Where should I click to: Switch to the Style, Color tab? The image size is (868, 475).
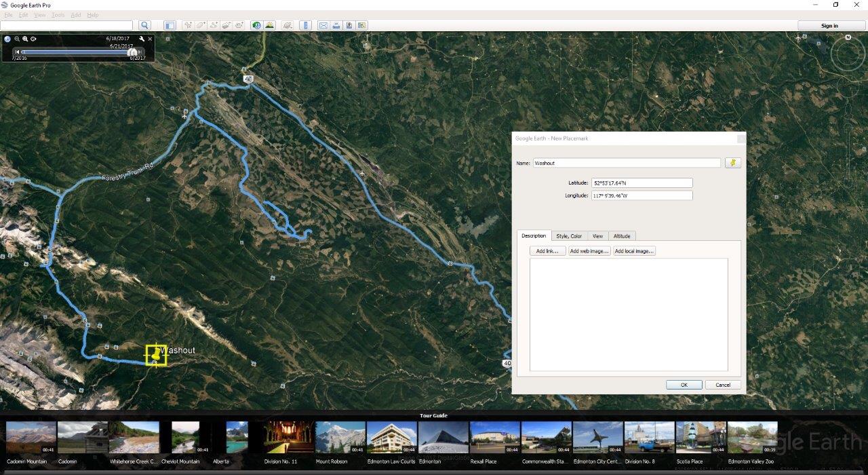(x=569, y=236)
